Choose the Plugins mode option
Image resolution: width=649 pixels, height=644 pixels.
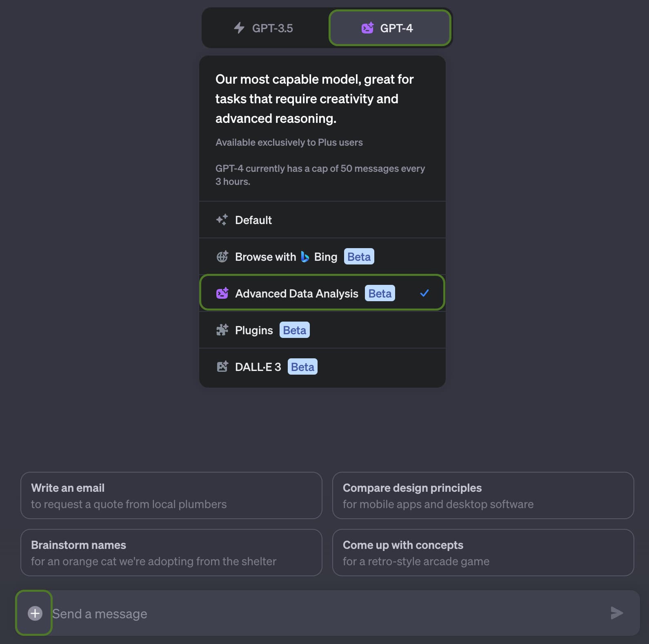[x=322, y=330]
